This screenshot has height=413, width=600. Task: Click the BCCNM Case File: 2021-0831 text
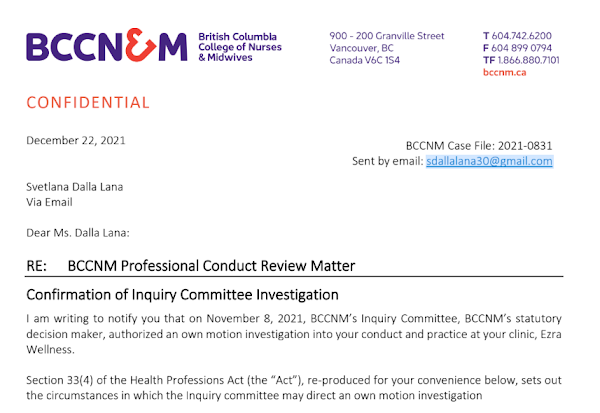(479, 145)
